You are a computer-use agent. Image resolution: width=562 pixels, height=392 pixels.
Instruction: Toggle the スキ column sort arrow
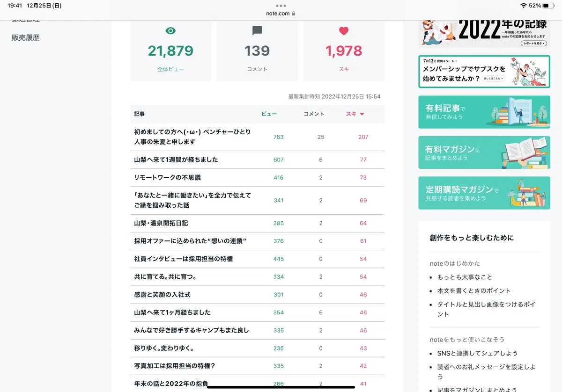[x=362, y=114]
